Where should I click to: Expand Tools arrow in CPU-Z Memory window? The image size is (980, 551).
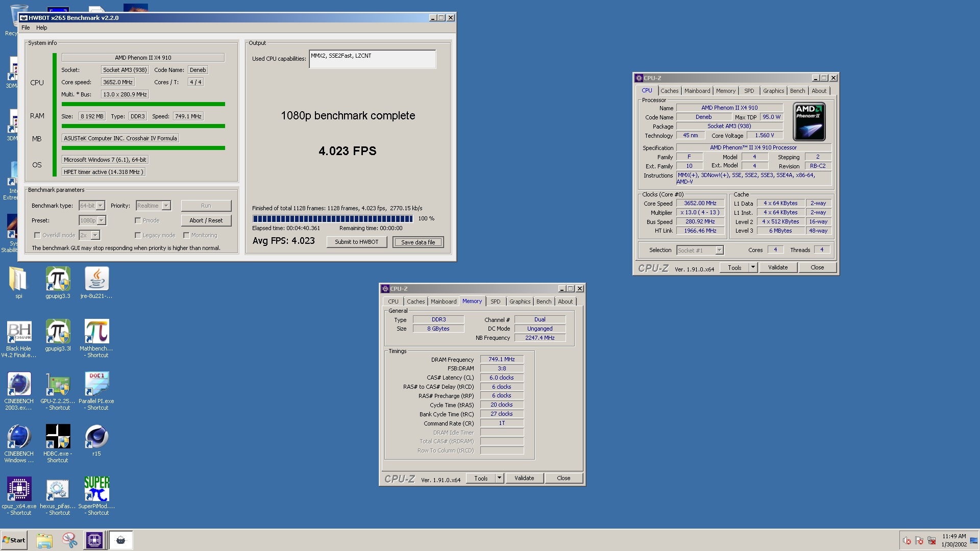coord(499,478)
